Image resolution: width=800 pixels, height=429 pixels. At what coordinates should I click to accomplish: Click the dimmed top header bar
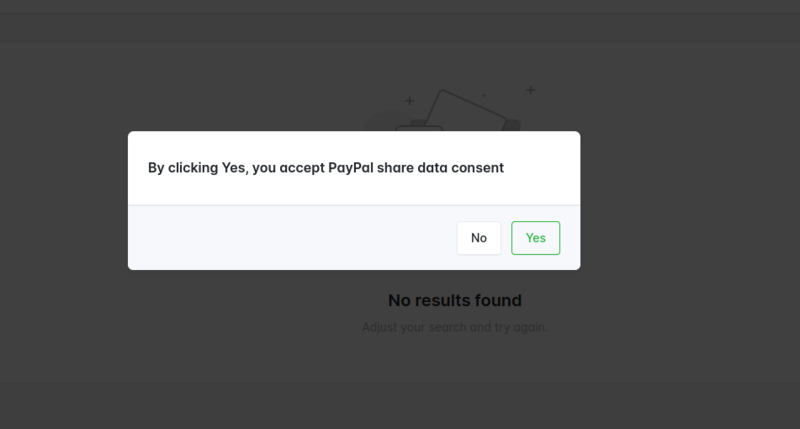(400, 20)
